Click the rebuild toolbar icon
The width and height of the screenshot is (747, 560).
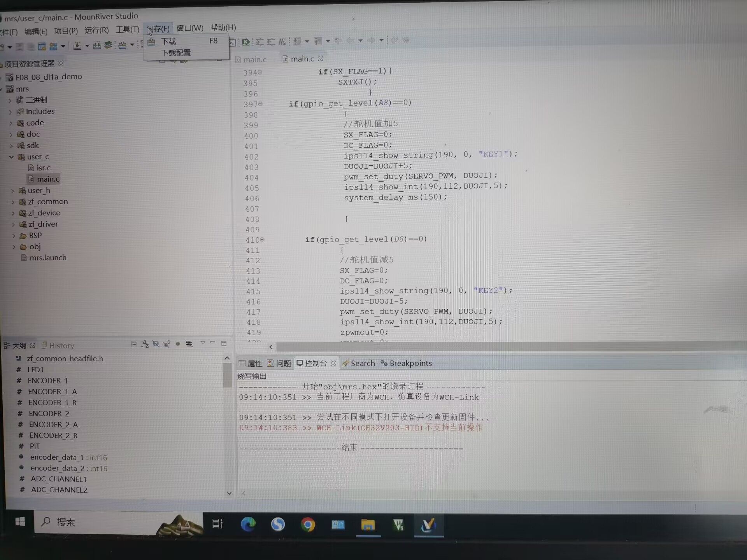point(97,45)
